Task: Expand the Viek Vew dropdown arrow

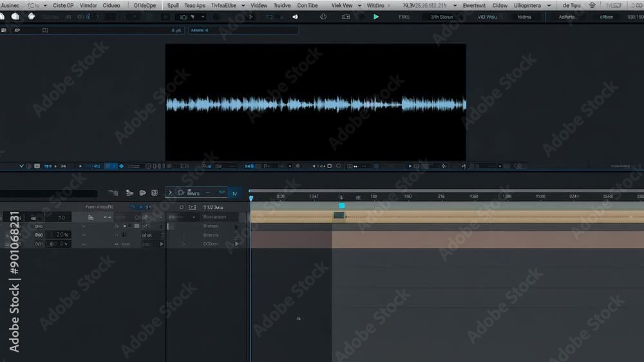Action: 359,6
